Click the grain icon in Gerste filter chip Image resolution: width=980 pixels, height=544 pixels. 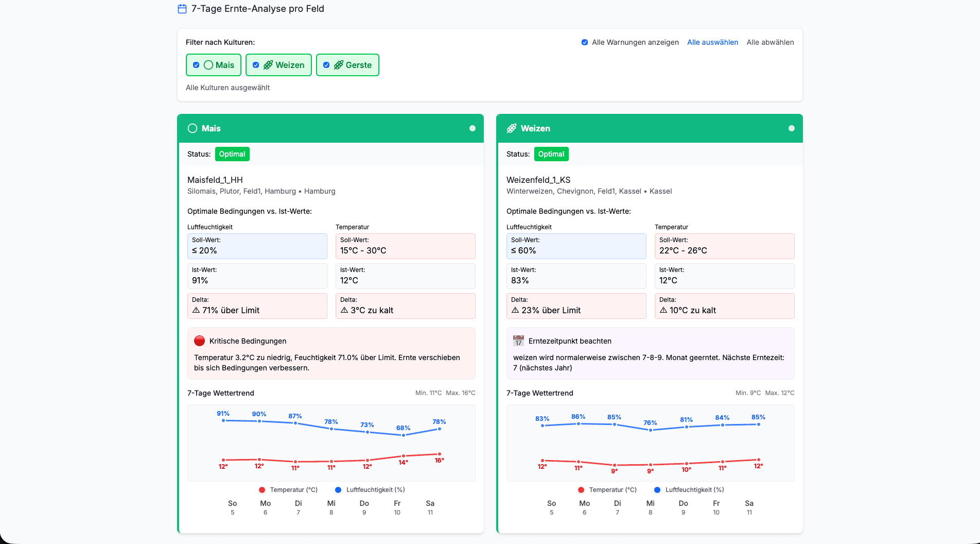point(339,65)
